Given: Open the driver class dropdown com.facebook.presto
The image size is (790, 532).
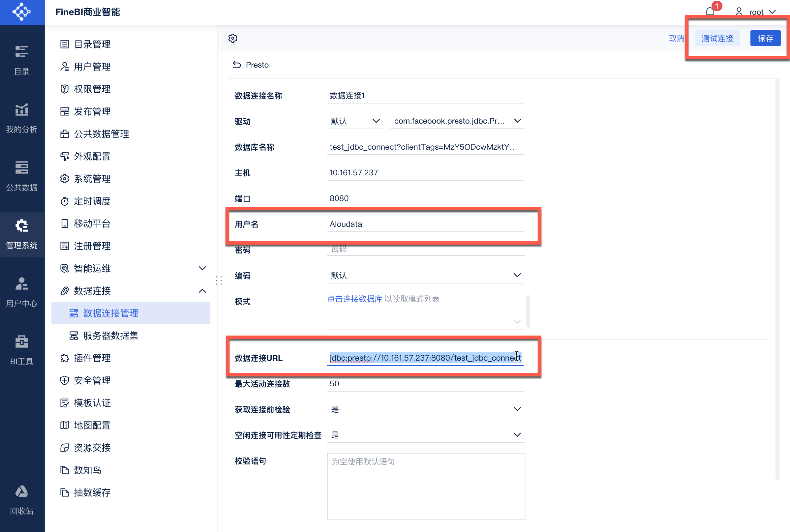Looking at the screenshot, I should click(x=457, y=121).
